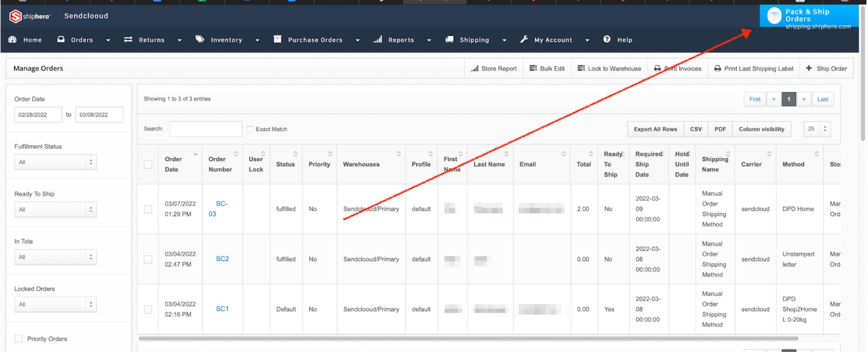The height and width of the screenshot is (352, 868).
Task: Open the Fulfillment Status dropdown
Action: pos(56,162)
